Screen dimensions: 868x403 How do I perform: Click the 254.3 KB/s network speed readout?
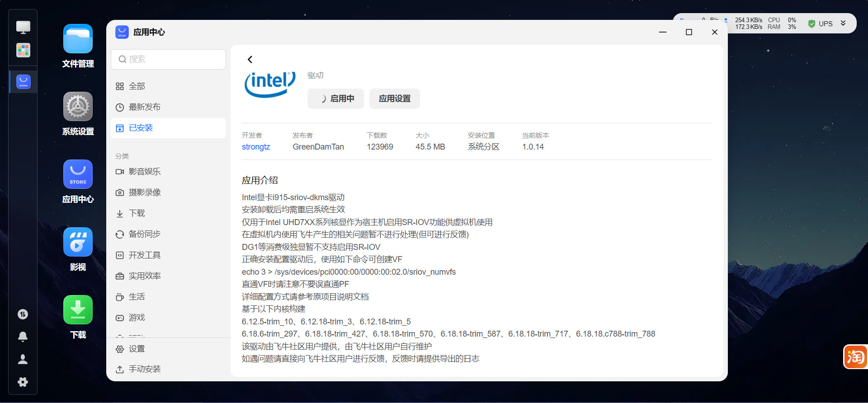tap(749, 20)
